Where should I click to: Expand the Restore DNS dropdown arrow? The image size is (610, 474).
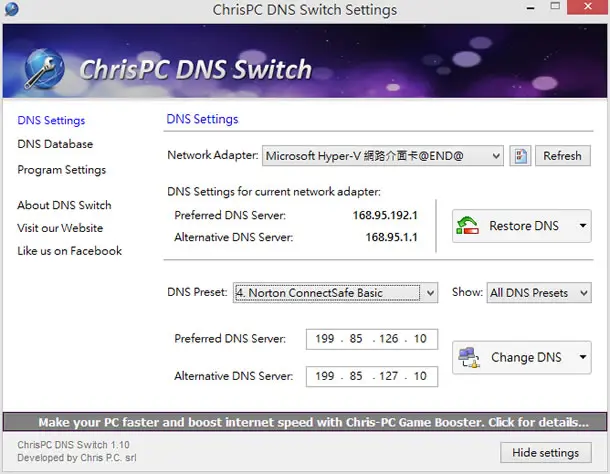pos(582,226)
